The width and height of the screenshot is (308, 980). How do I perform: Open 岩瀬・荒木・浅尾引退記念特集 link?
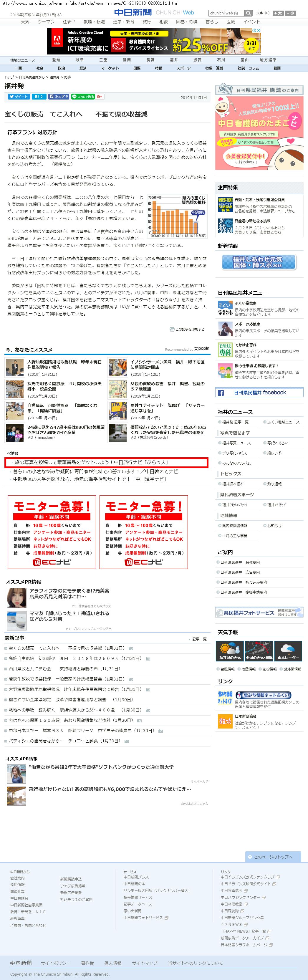(259, 200)
